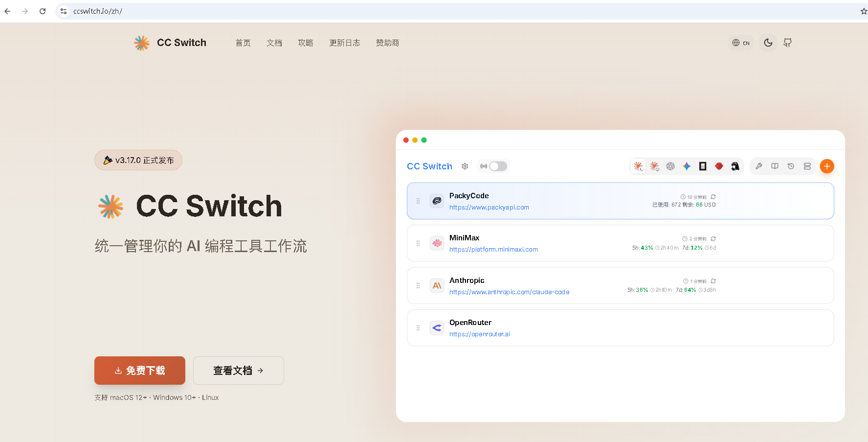Click Anthropic 7d: 64% usage value
This screenshot has width=868, height=442.
[x=686, y=290]
